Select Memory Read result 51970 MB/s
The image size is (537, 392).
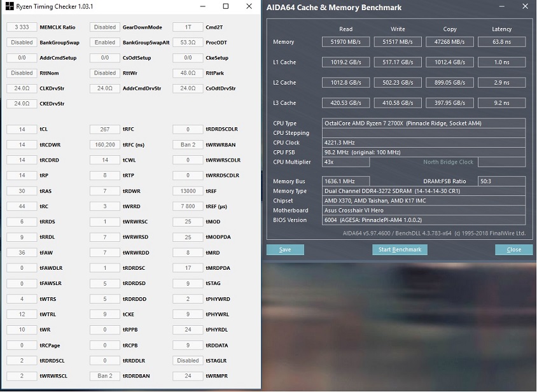[345, 42]
